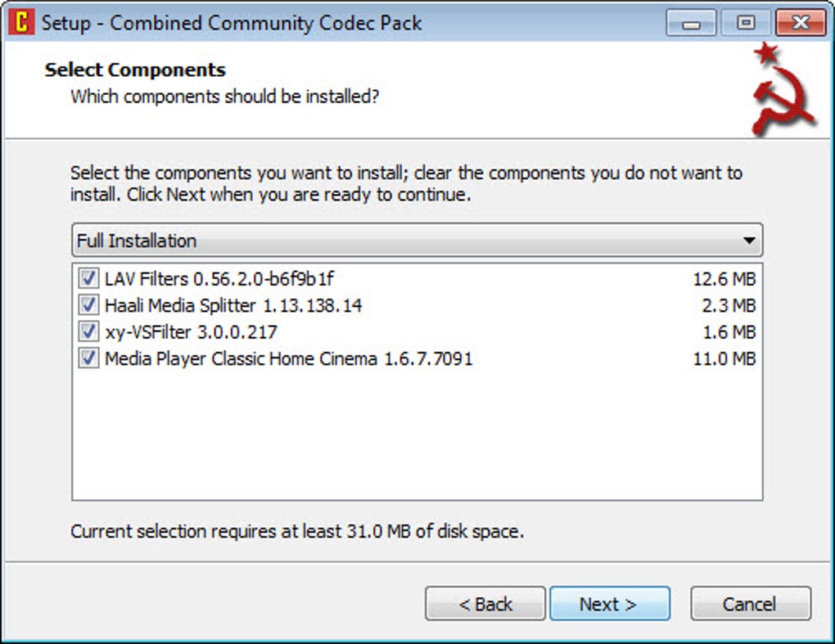Go back with the Back button
Screen dimensions: 835x644
coord(485,604)
